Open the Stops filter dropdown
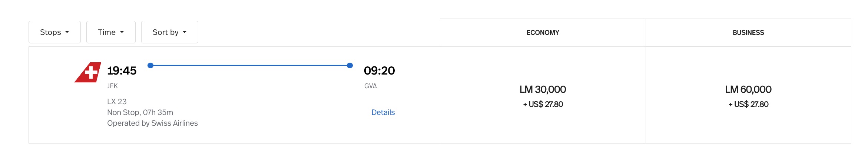The image size is (868, 155). pos(54,32)
